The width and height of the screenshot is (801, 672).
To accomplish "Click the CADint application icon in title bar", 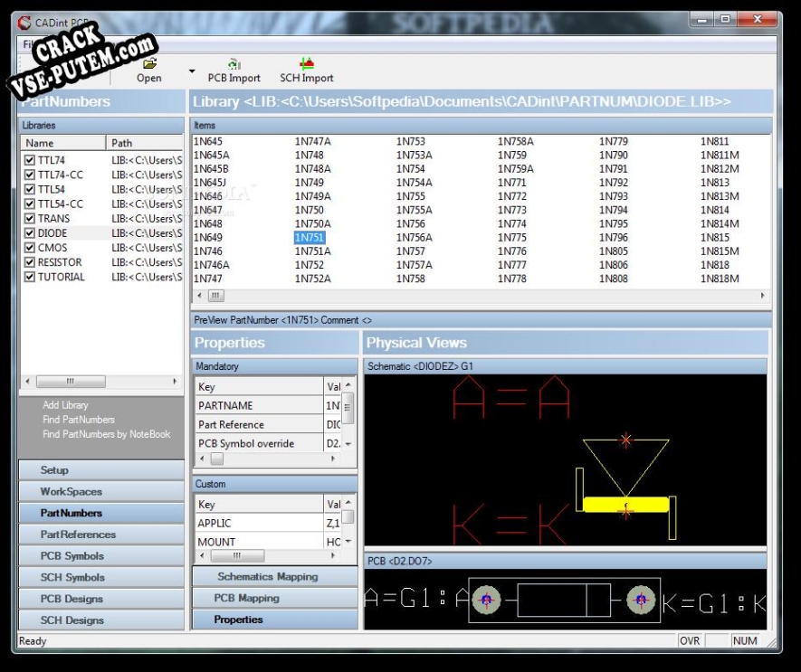I will [x=24, y=23].
